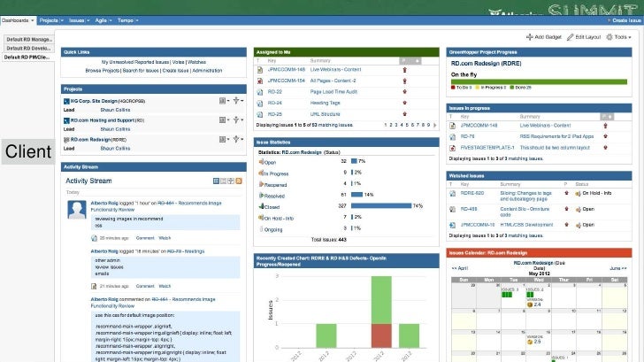
Task: Click the Ongoing status in Issue Statistics
Action: coord(273,230)
